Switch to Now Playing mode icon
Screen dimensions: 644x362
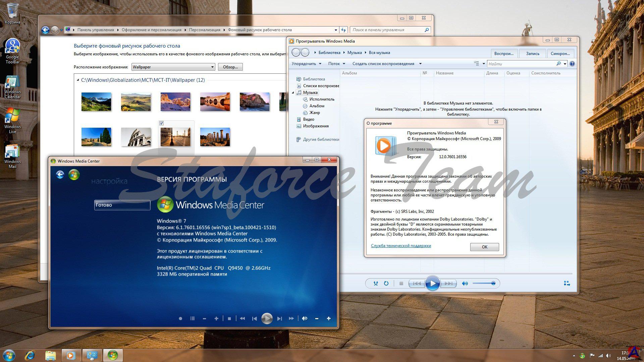(567, 284)
